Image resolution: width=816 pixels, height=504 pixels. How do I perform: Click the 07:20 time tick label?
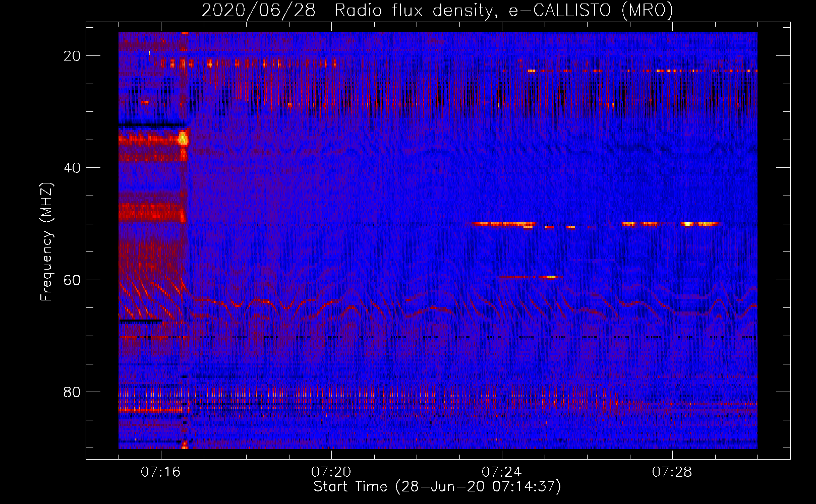coord(331,472)
